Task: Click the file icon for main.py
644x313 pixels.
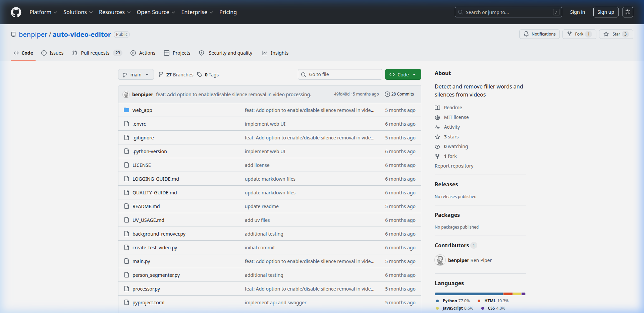Action: click(126, 261)
